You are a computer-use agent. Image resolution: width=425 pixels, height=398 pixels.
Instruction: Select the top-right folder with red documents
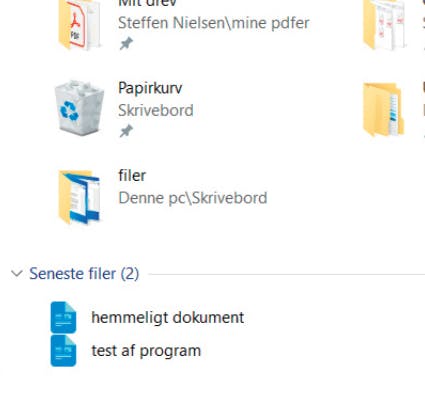[x=385, y=25]
